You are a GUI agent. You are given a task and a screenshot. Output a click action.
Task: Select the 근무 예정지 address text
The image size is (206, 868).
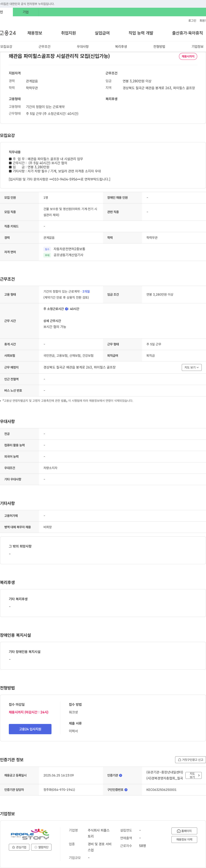point(80,367)
